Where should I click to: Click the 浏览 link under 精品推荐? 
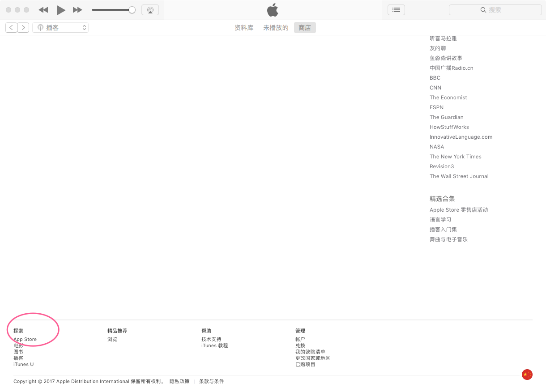coord(112,339)
